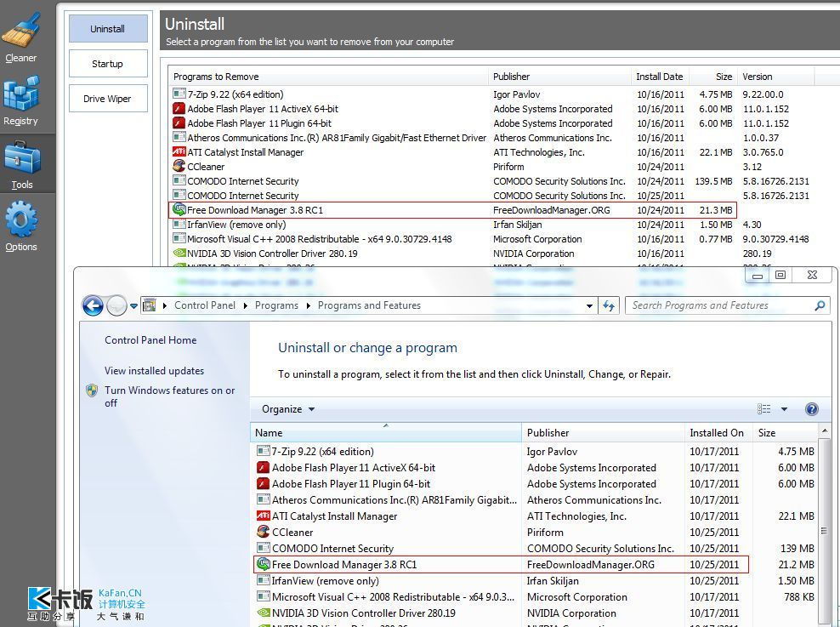Open more view options dropdown arrow
The image size is (840, 627).
click(784, 409)
